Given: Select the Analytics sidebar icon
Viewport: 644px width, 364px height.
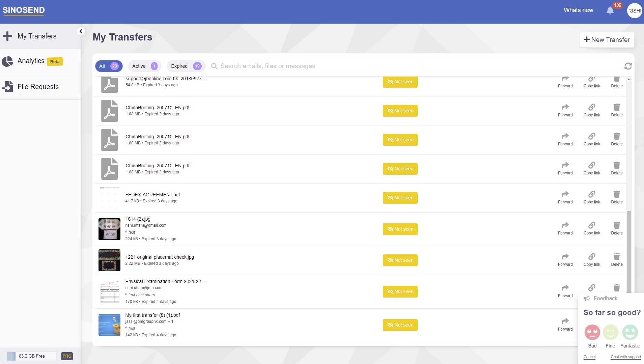Looking at the screenshot, I should pos(7,61).
